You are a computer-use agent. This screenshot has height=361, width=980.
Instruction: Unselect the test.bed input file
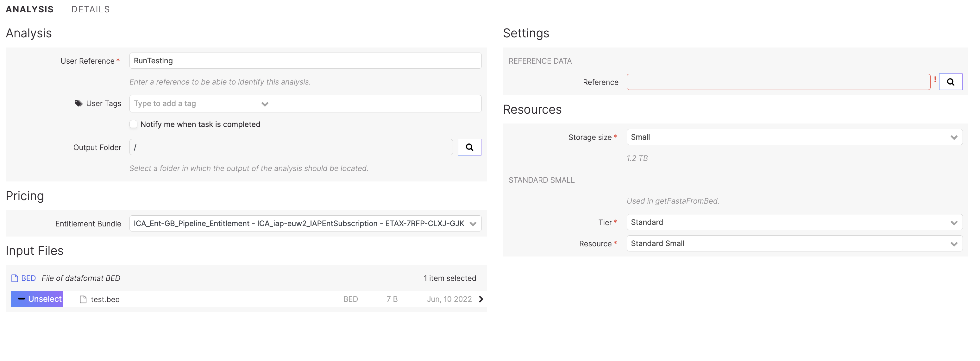click(x=36, y=299)
